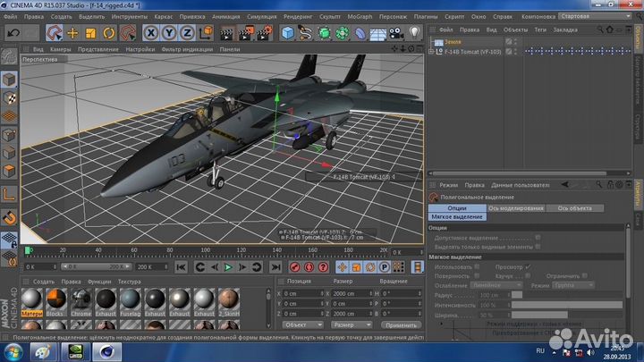Select the polygon selection tool with red outline
This screenshot has width=644, height=362.
pos(55,33)
